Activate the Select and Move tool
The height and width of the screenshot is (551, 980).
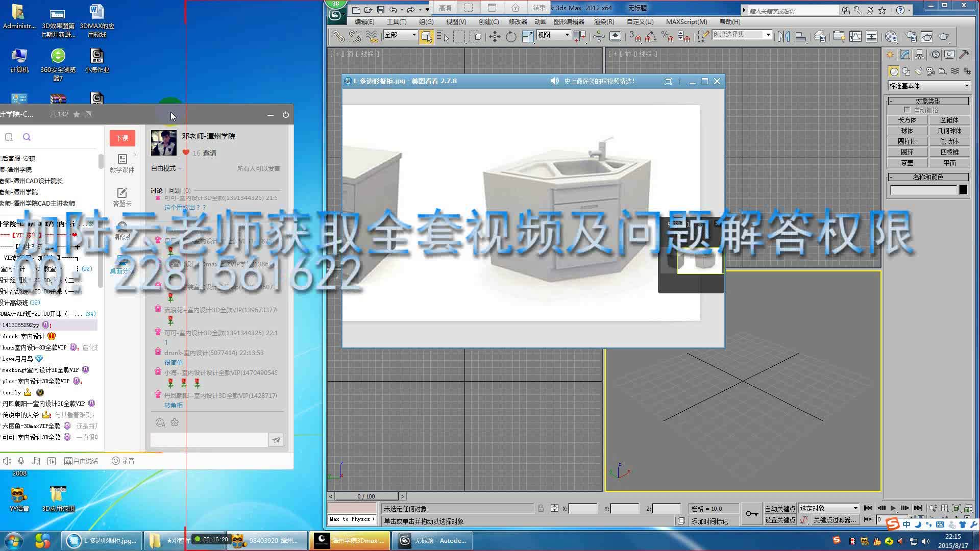tap(494, 36)
